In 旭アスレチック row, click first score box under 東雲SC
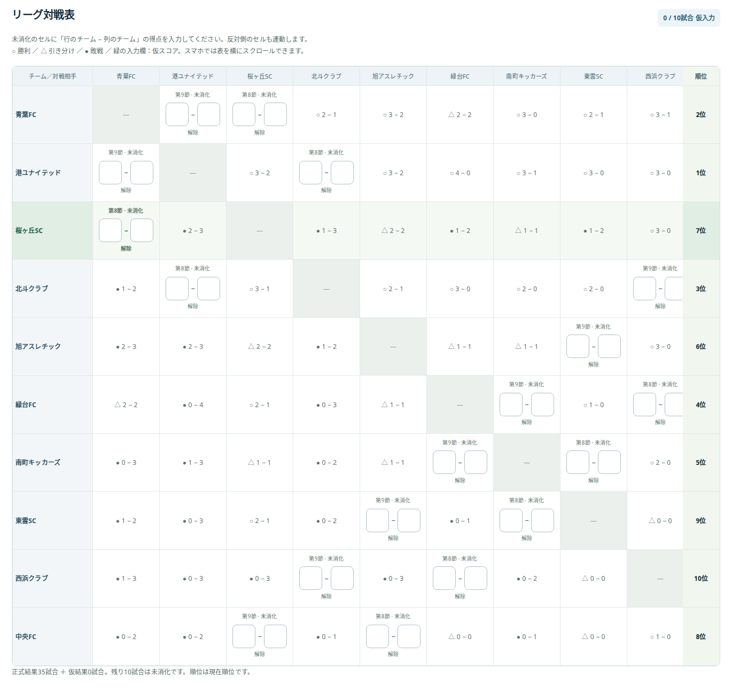Screen dimensions: 732x700 [x=578, y=346]
